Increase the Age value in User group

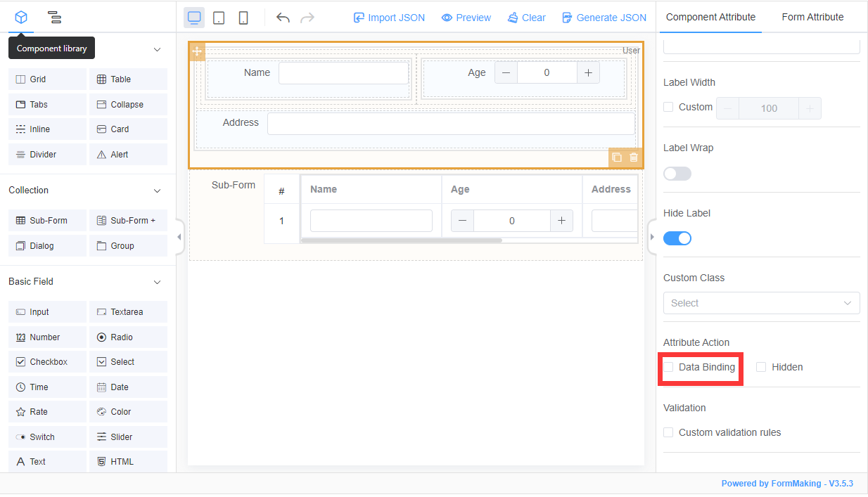(588, 72)
